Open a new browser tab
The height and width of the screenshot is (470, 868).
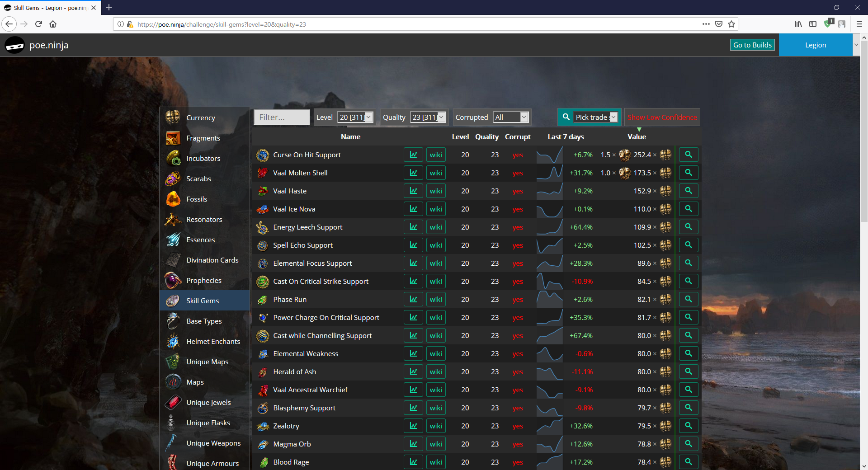pyautogui.click(x=109, y=7)
